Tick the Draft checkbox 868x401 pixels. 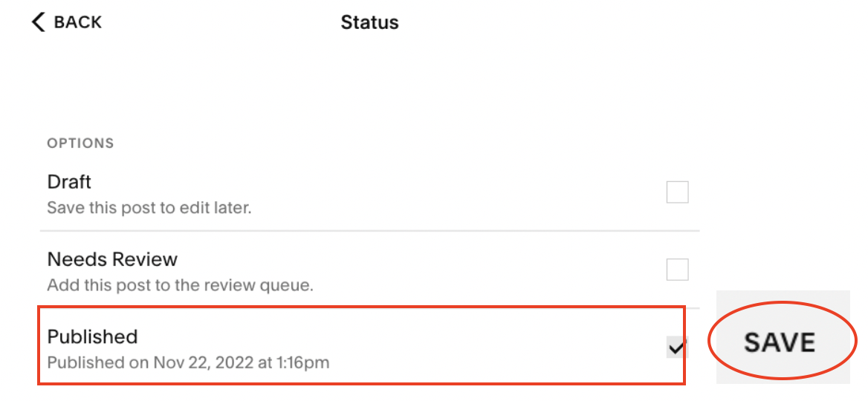(x=677, y=192)
